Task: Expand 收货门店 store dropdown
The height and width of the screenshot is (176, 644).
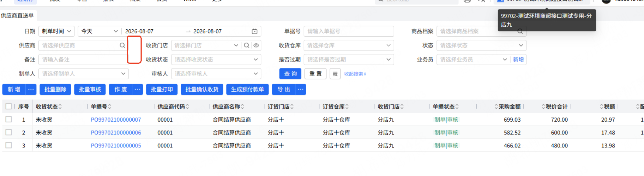Action: (236, 45)
